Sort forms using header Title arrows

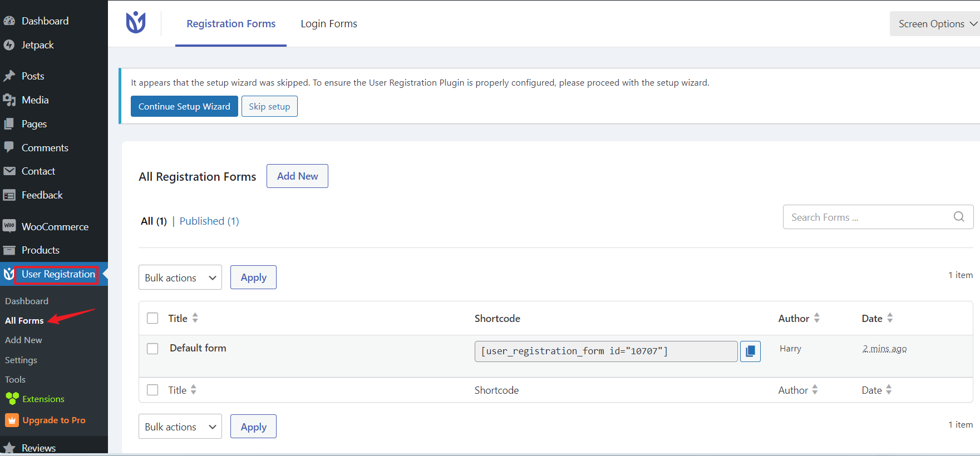click(195, 318)
